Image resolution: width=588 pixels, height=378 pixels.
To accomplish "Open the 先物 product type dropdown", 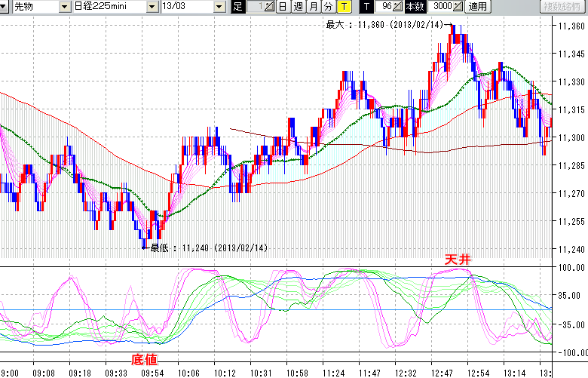I will (57, 7).
